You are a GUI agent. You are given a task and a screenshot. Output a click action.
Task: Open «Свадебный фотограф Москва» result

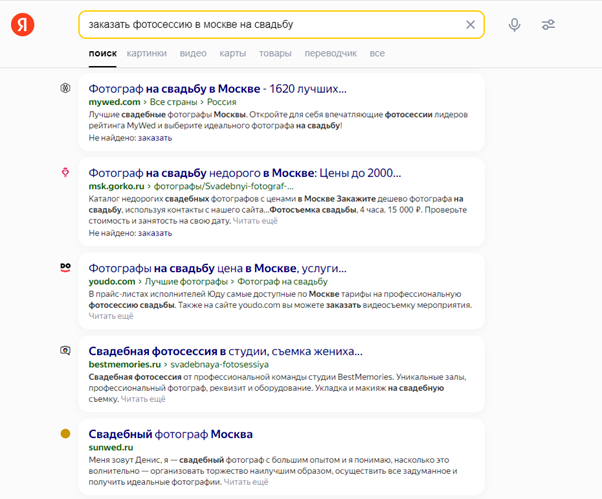[170, 434]
